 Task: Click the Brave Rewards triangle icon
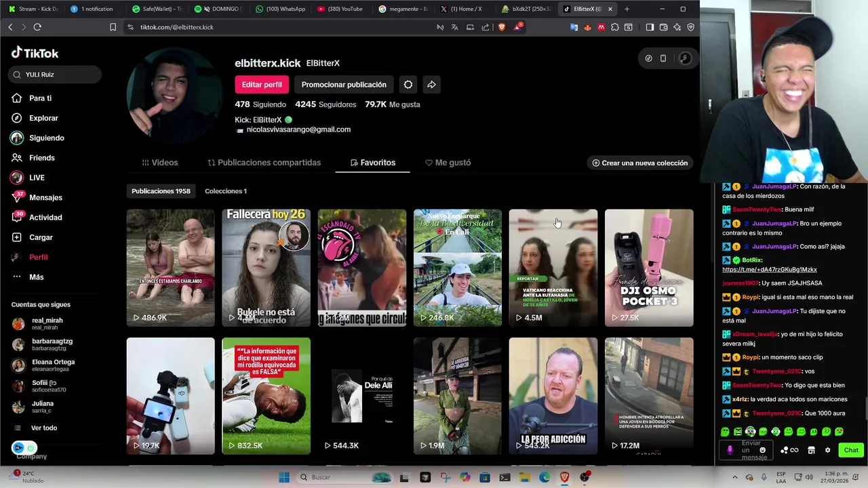(x=518, y=27)
